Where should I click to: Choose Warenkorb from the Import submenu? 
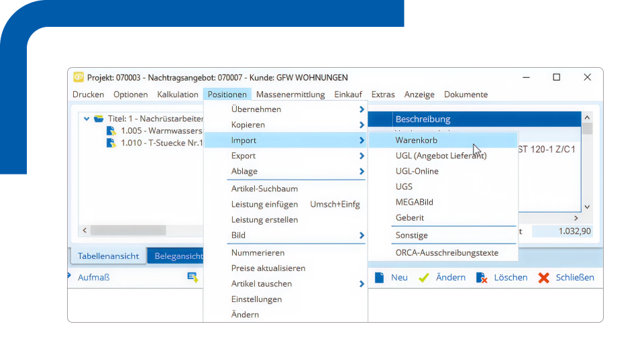point(416,140)
